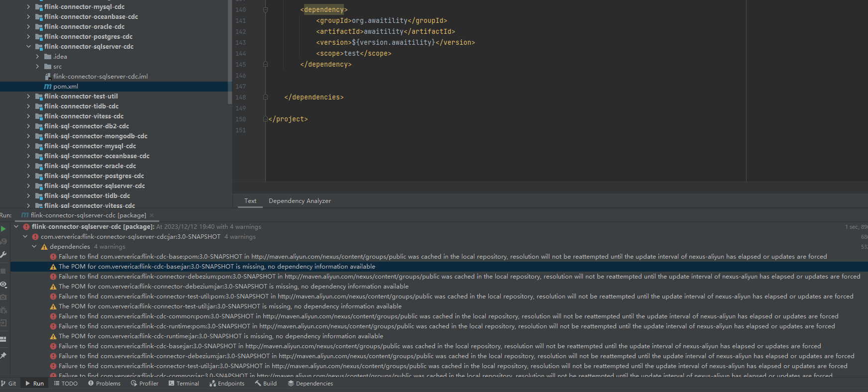Switch to the Text editor tab
The height and width of the screenshot is (392, 868).
(250, 201)
